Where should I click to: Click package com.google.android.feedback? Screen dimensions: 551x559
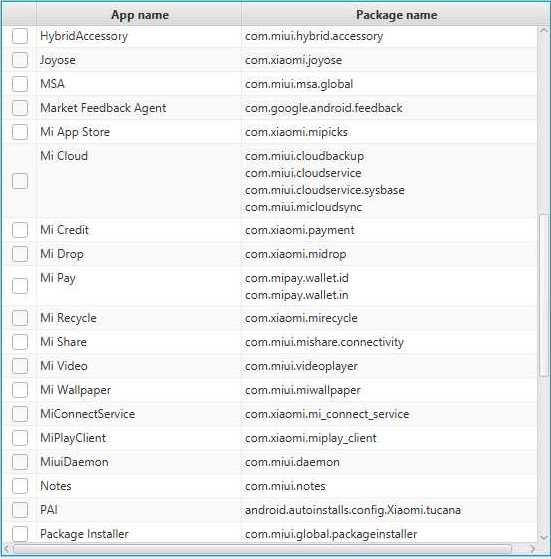(x=324, y=108)
